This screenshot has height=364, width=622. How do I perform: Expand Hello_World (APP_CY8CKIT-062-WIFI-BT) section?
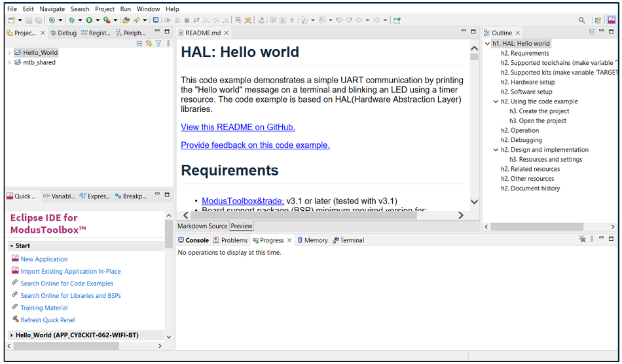12,335
